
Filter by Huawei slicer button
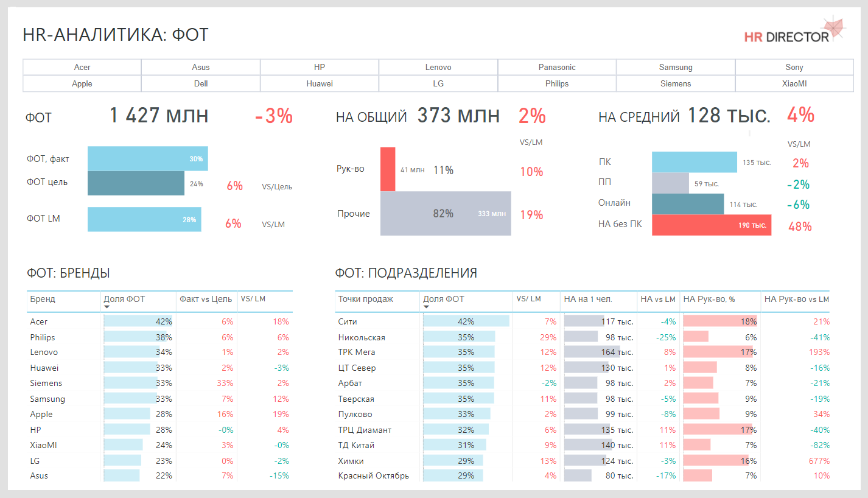320,83
